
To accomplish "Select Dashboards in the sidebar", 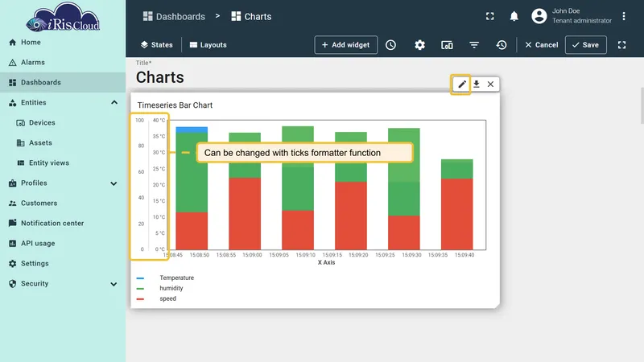I will [63, 83].
